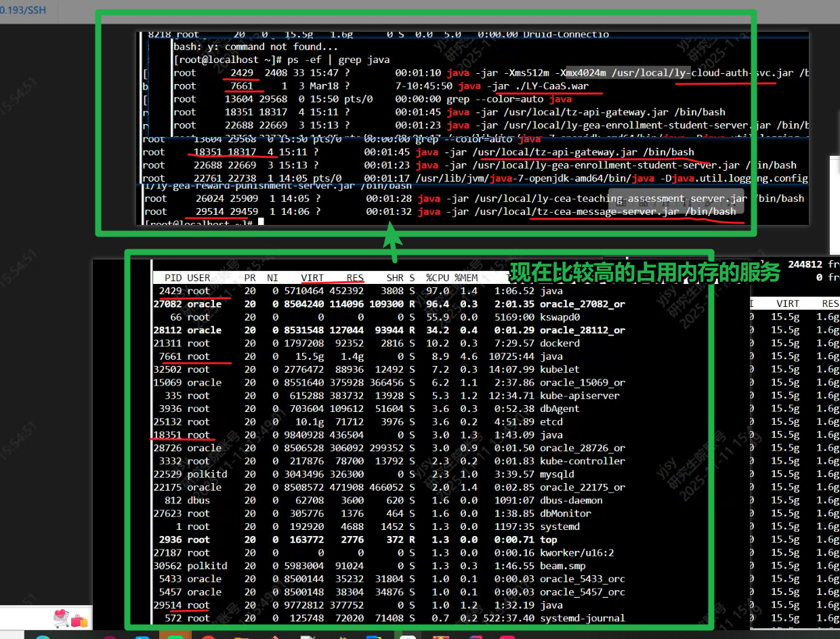Click the 244812 value in the right terminal
Image resolution: width=840 pixels, height=639 pixels.
click(x=806, y=265)
